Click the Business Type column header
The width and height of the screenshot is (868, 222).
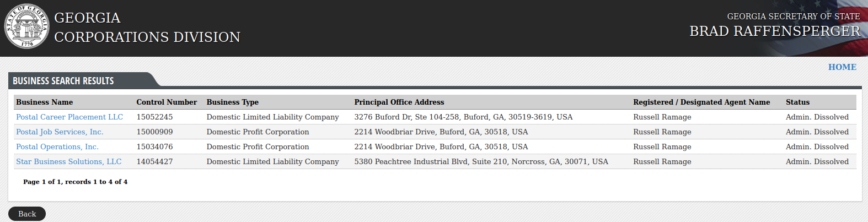coord(233,102)
